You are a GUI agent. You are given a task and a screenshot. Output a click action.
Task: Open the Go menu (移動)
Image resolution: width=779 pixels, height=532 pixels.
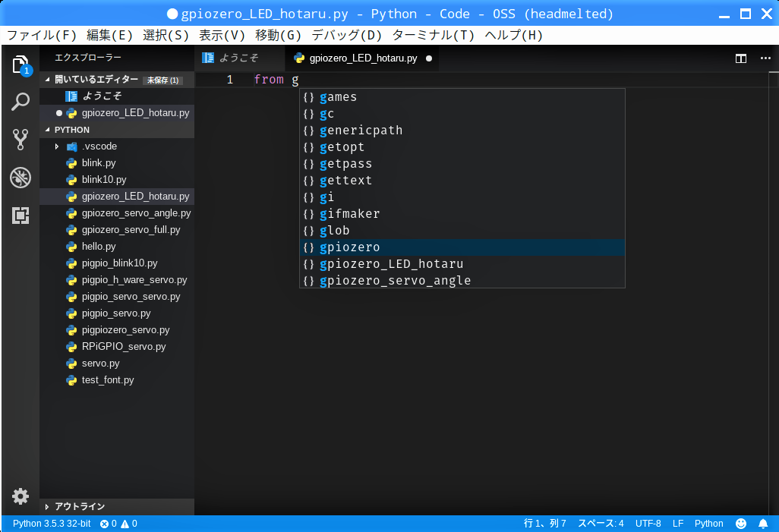click(278, 35)
